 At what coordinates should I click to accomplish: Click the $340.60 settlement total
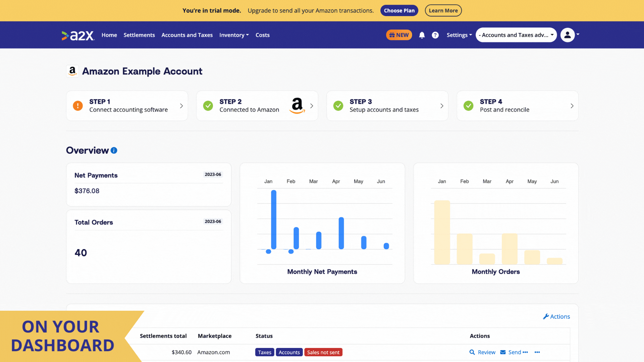(x=181, y=352)
